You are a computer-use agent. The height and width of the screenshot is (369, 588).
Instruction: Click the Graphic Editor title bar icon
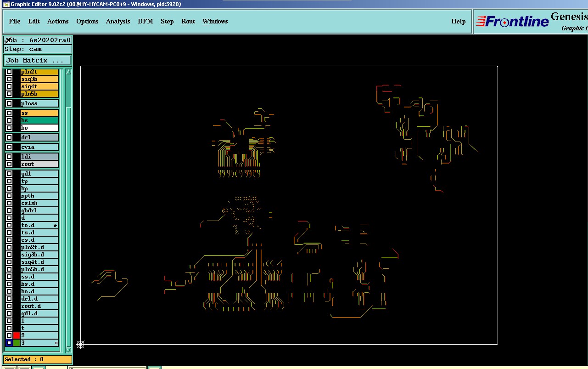pos(6,4)
